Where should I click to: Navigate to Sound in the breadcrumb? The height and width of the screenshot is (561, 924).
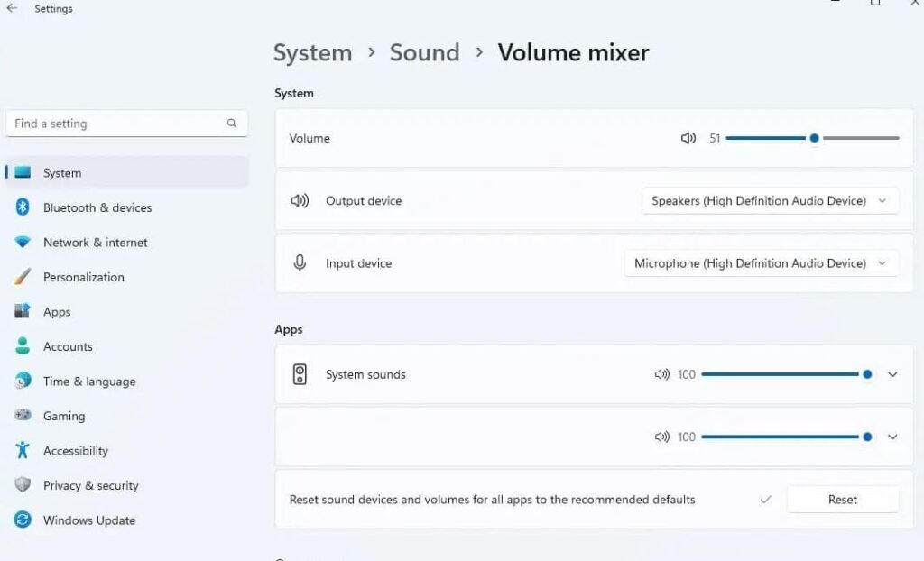click(x=424, y=53)
